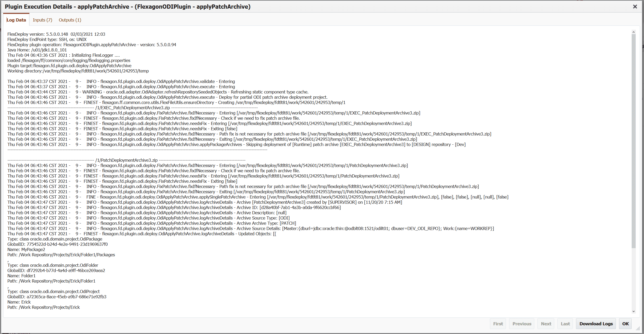Click the 'GlobalID: 7754522d' line
The image size is (644, 334).
click(x=57, y=244)
